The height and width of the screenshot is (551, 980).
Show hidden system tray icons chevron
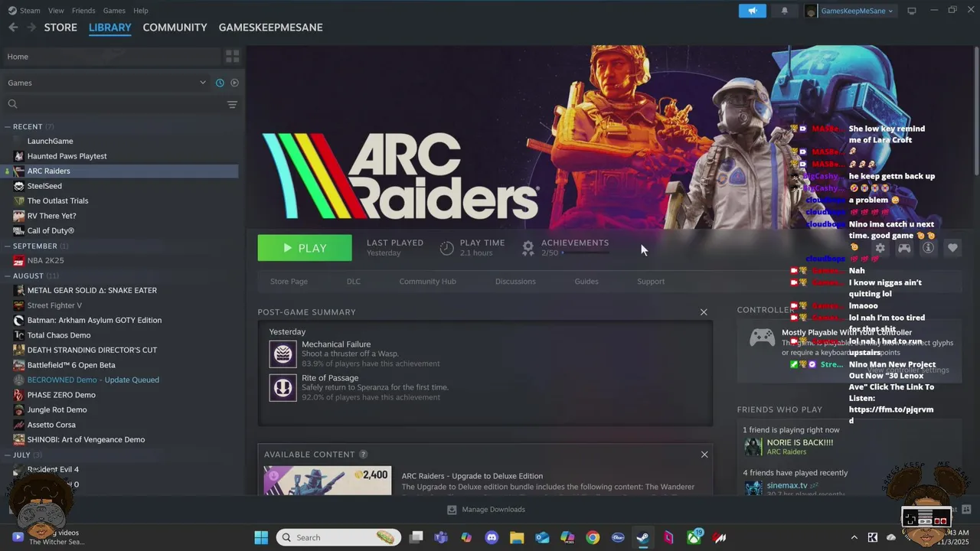pos(854,537)
